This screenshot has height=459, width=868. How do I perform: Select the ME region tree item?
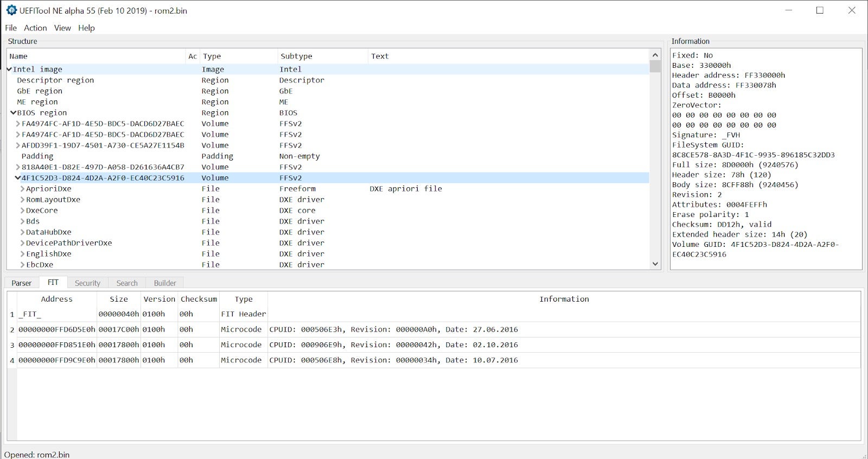pyautogui.click(x=37, y=102)
